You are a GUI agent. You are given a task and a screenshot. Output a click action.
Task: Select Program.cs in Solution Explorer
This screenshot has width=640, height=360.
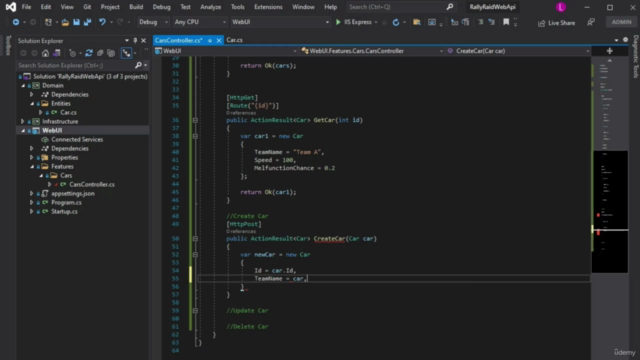[x=66, y=202]
